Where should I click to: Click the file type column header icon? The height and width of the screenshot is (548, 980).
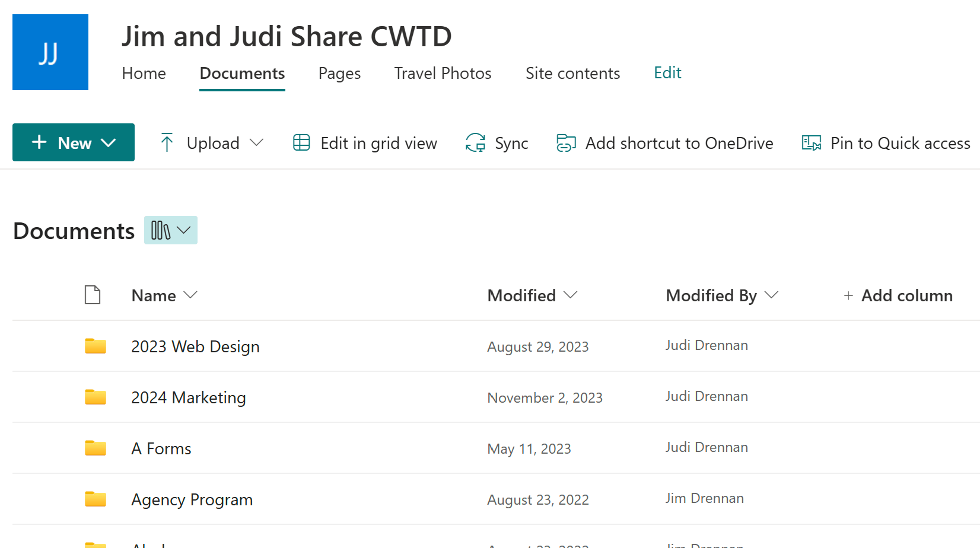pos(93,295)
